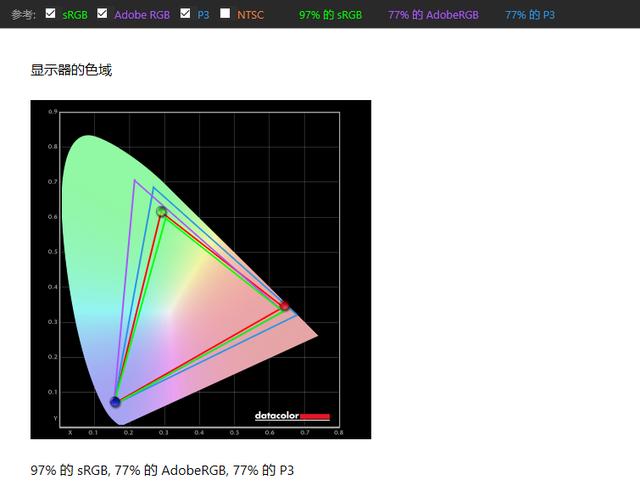Click the 显示器的色域 heading
Viewport: 640px width, 502px height.
click(64, 70)
